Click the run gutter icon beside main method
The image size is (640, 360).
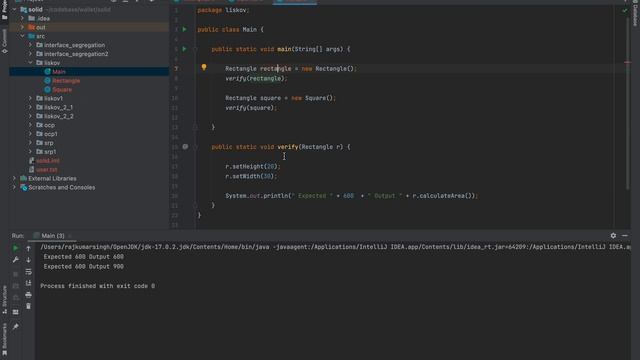pos(184,49)
